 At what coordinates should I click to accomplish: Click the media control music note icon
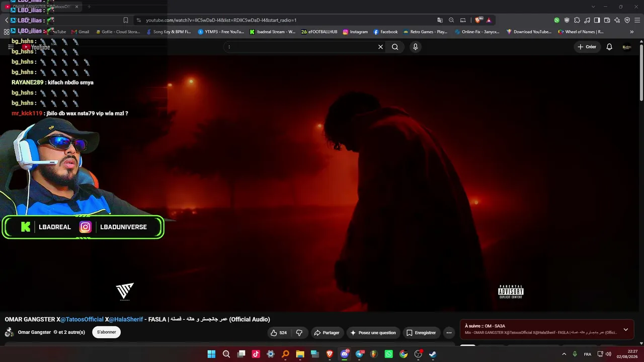pyautogui.click(x=587, y=20)
